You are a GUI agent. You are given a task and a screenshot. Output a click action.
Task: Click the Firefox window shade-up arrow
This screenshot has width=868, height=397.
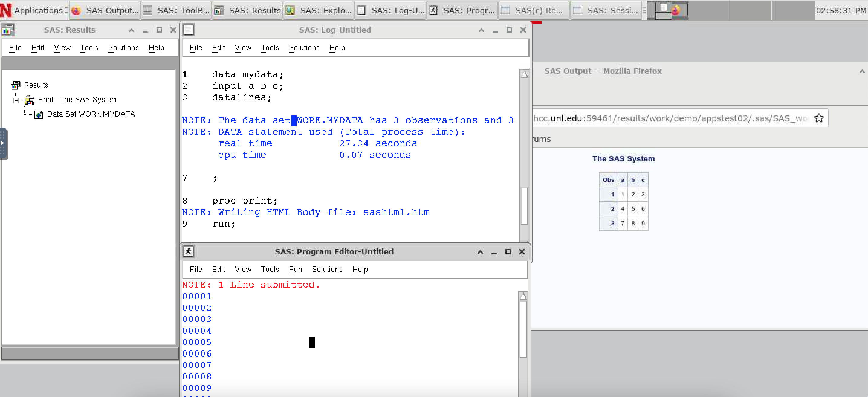pos(862,71)
